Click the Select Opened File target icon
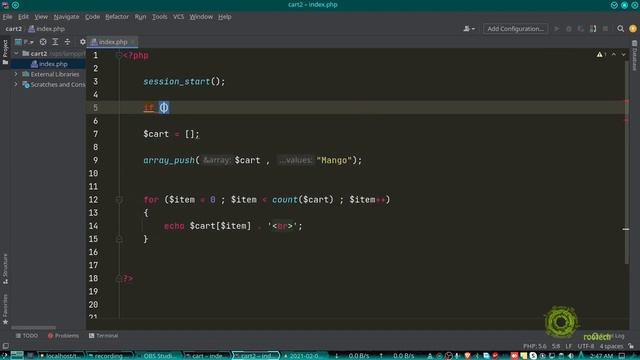Image resolution: width=640 pixels, height=360 pixels. pyautogui.click(x=43, y=42)
